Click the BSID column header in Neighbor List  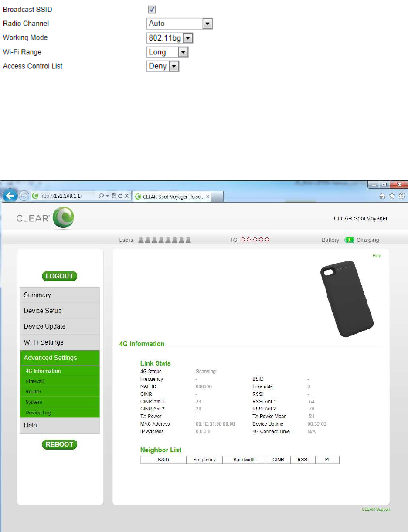click(163, 460)
